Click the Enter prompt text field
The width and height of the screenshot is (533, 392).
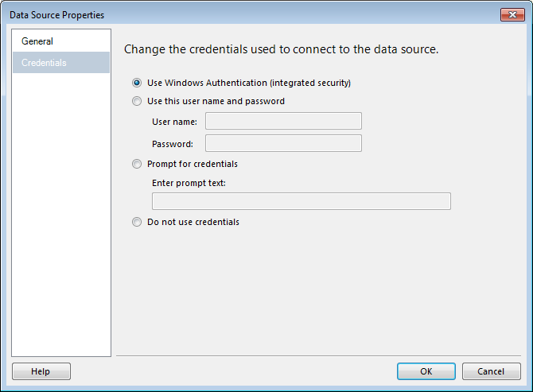[301, 201]
